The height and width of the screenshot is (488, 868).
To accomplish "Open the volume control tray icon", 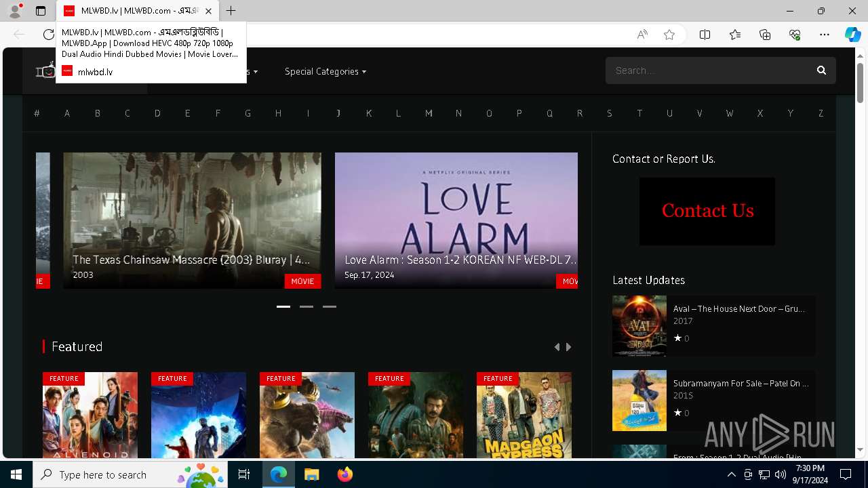I will point(781,474).
